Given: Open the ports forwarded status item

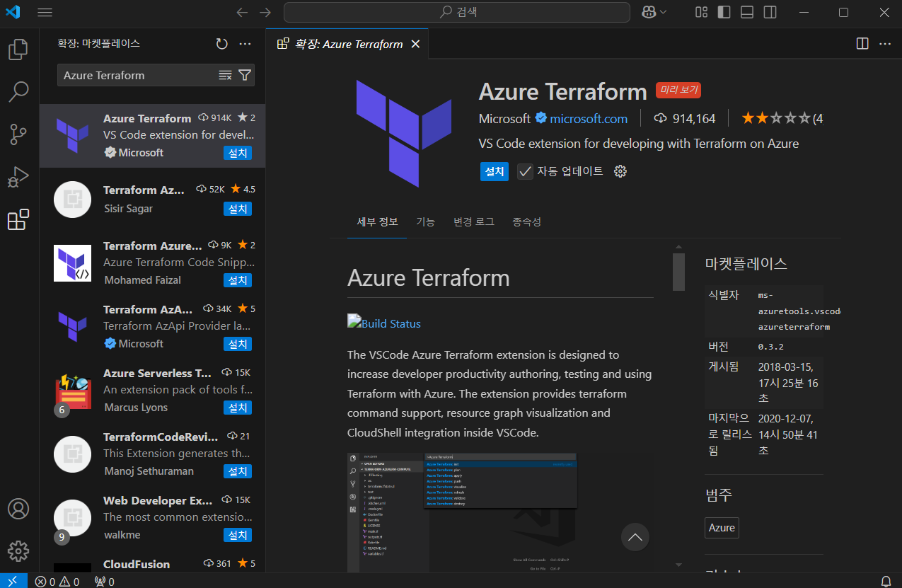Looking at the screenshot, I should pos(105,581).
